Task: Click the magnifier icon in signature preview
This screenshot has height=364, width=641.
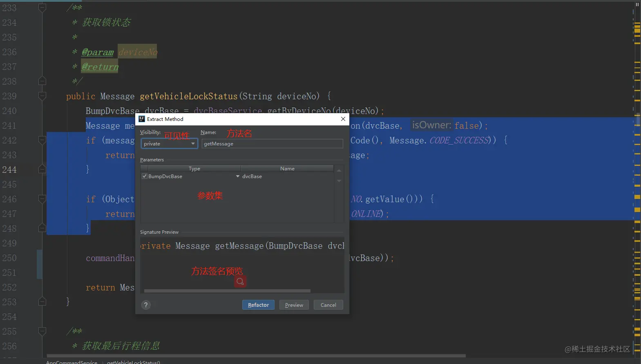Action: (240, 281)
